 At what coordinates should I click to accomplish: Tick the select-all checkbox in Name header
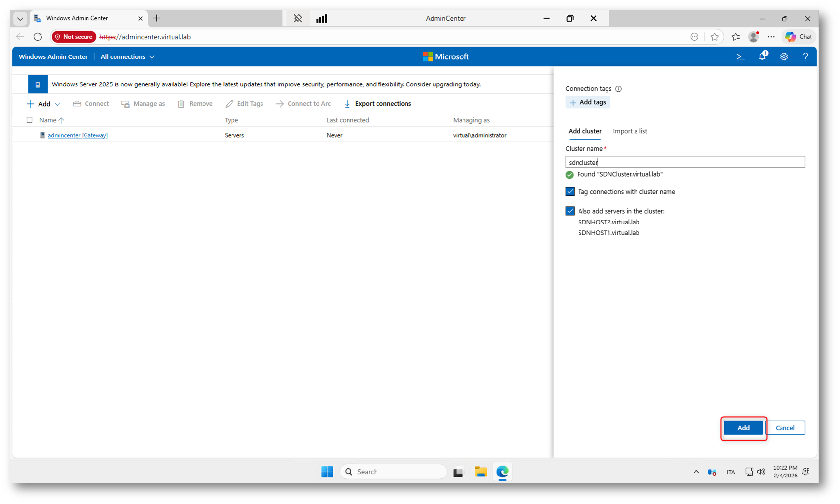29,120
